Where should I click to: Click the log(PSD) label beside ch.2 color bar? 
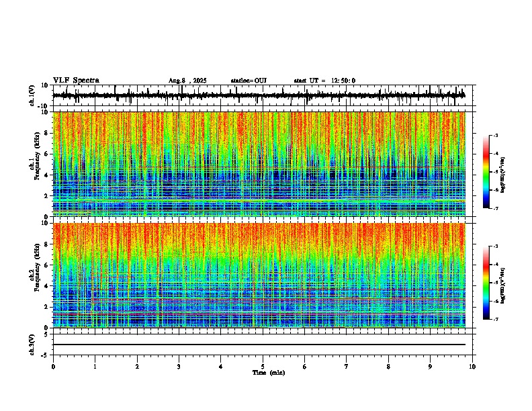503,286
